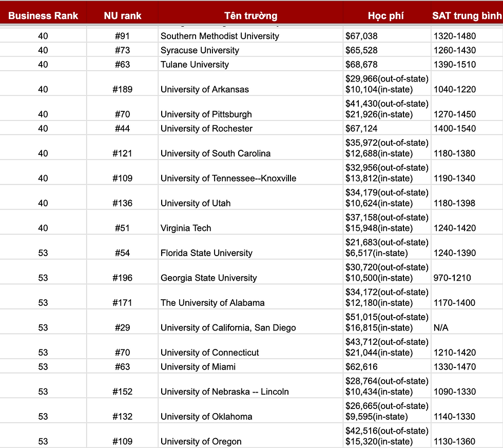
Task: Click Business Rank 40 beside Tulane University
Action: pos(43,64)
